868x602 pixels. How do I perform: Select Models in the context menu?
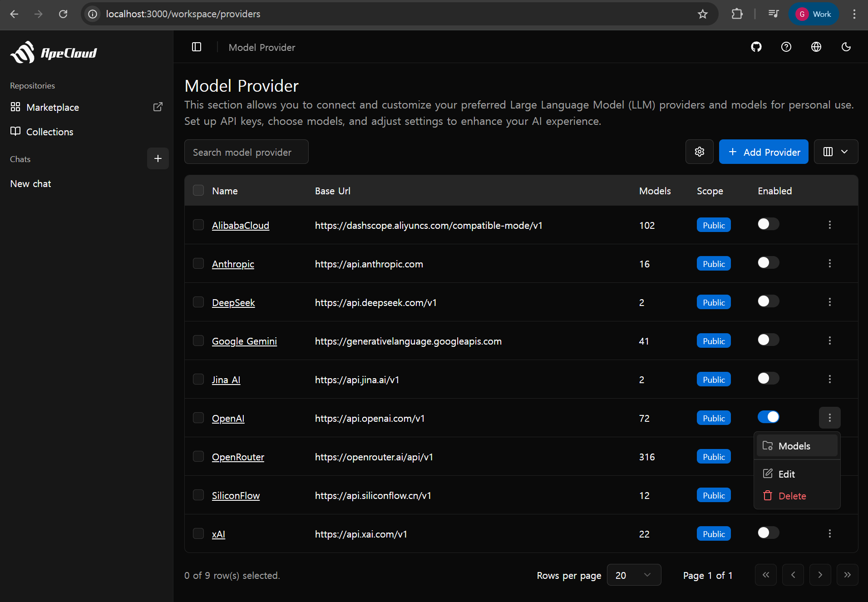coord(797,446)
